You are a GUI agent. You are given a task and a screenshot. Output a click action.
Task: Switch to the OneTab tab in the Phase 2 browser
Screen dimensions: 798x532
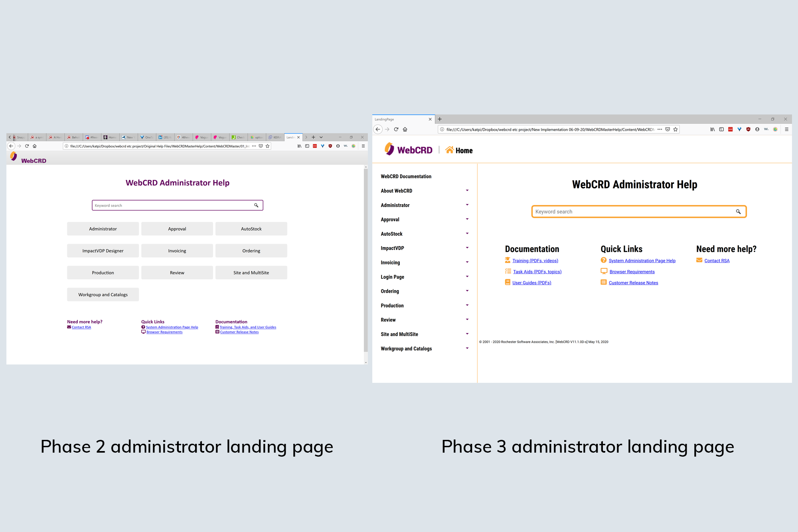tap(147, 137)
